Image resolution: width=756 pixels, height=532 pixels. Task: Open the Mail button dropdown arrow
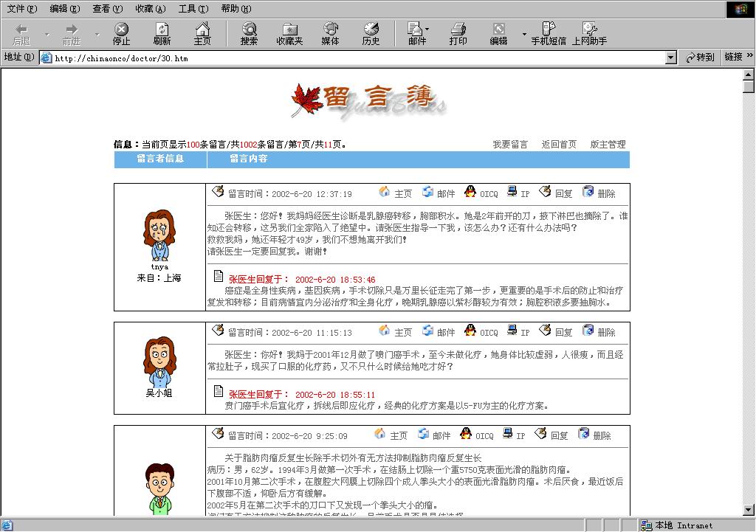(427, 30)
